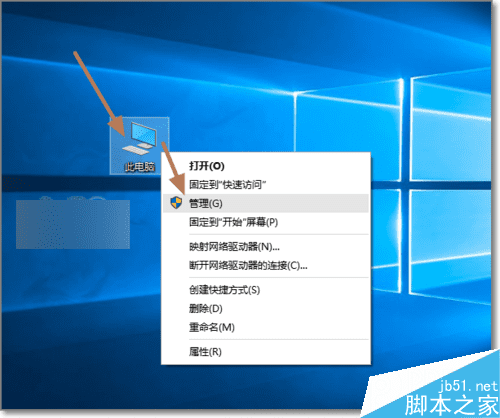Select 固定到"快速访问" menu entry
Viewport: 500px width, 418px height.
click(x=266, y=184)
